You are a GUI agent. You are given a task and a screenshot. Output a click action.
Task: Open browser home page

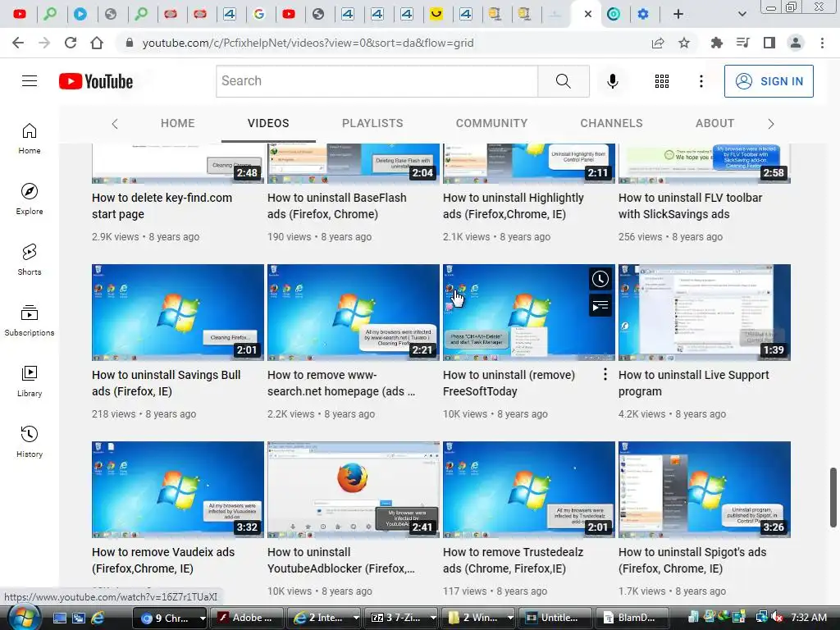click(97, 43)
